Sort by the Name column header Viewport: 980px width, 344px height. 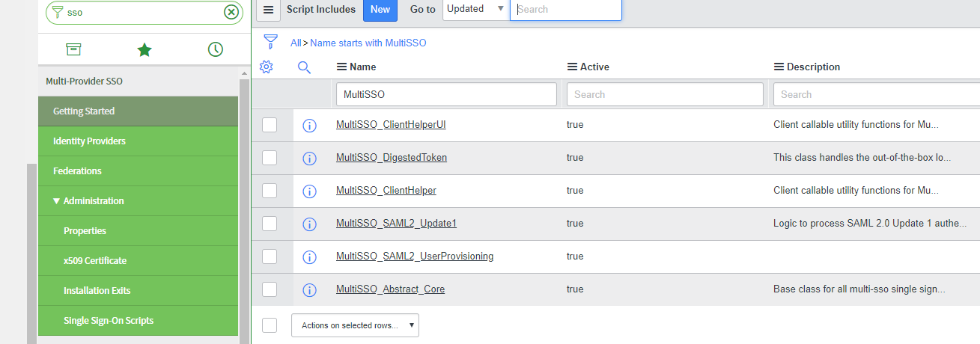pyautogui.click(x=363, y=67)
